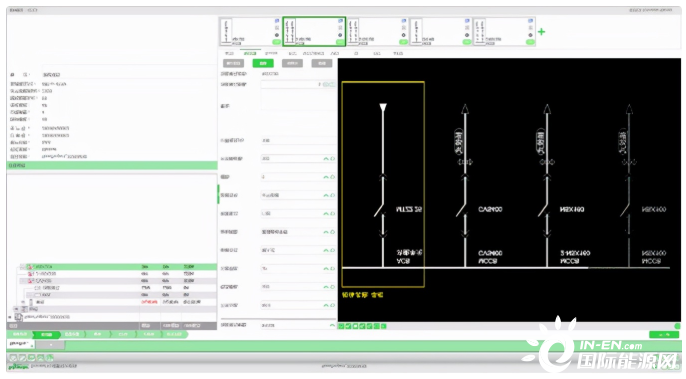The image size is (686, 379).
Task: Select the dark green second workflow step
Action: click(x=46, y=334)
